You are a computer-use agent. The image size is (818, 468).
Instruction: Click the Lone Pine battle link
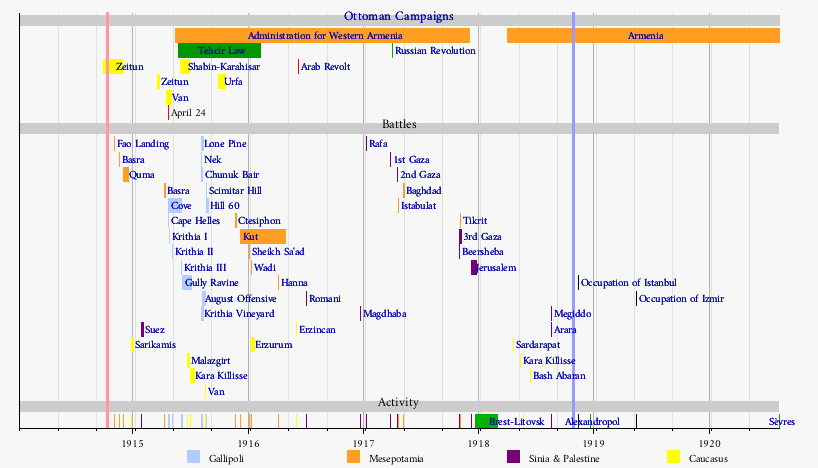point(225,144)
